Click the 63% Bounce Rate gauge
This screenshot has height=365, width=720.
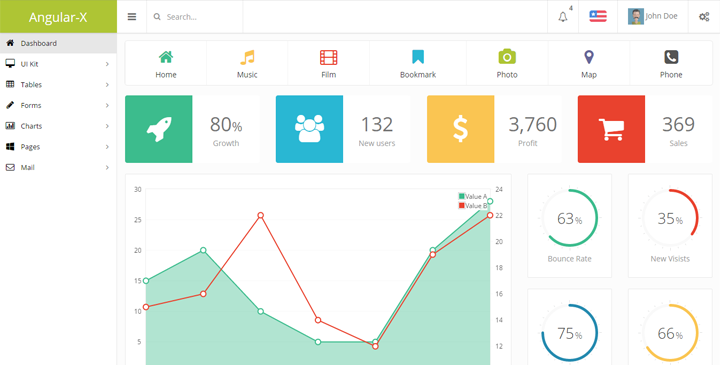tap(569, 218)
